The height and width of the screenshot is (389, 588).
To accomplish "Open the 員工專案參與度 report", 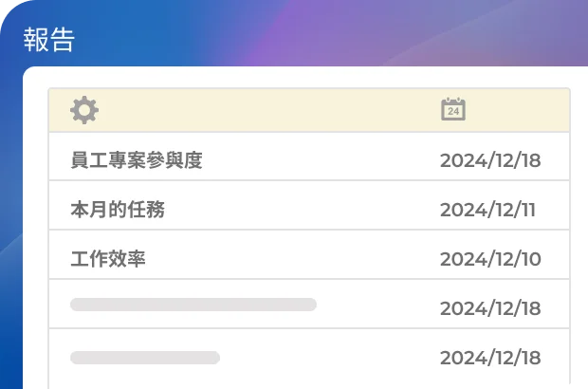I will 137,160.
